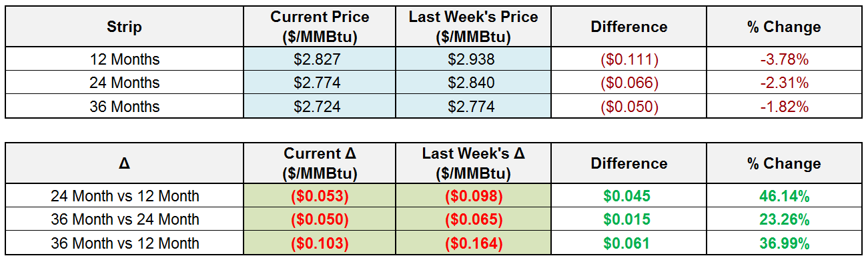Click the -3.78% change cell
This screenshot has height=260, width=868.
(784, 59)
